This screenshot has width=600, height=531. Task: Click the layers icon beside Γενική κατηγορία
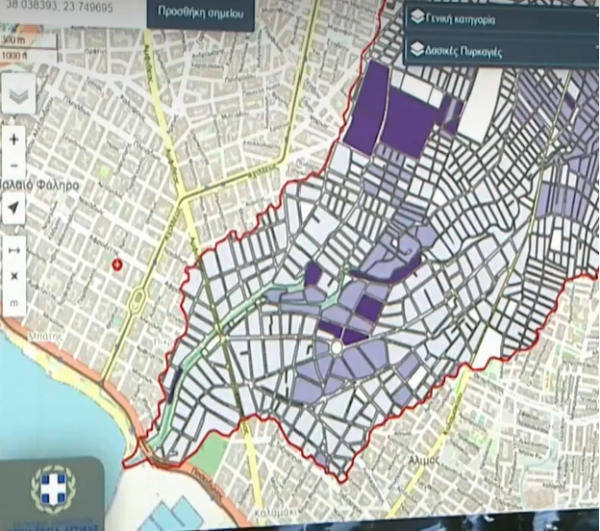[418, 17]
